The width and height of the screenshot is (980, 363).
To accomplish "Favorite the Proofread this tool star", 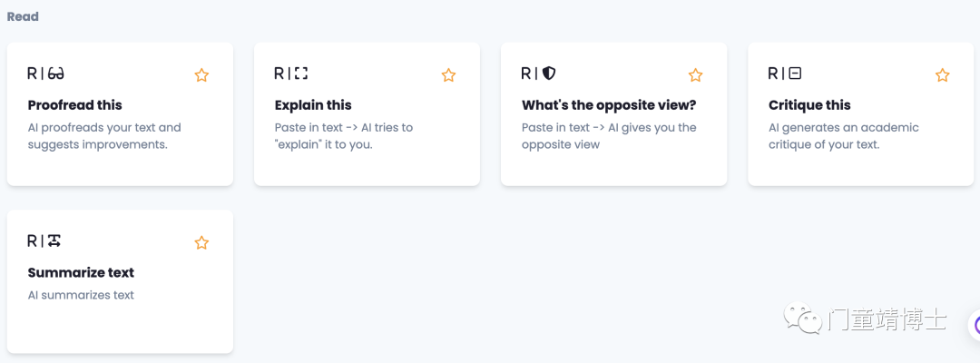I will (201, 75).
